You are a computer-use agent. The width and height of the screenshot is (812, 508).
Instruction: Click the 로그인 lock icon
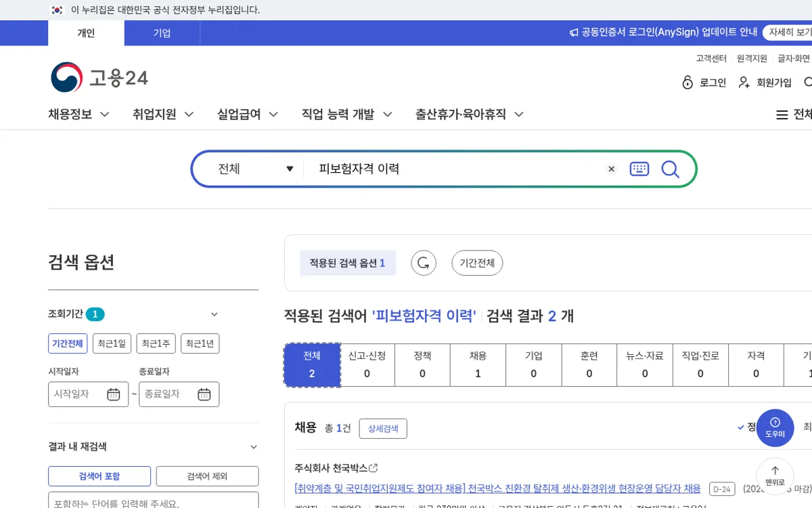(687, 83)
